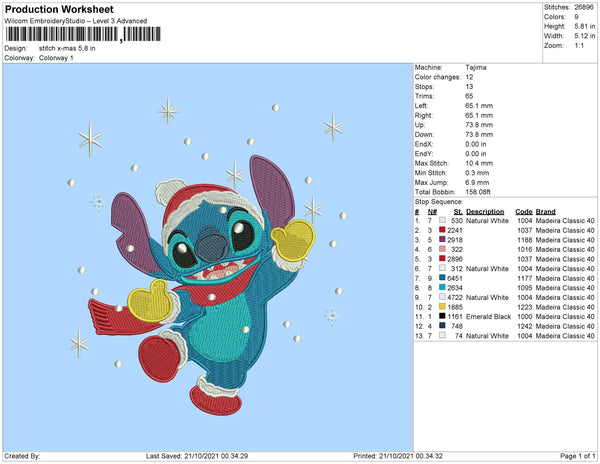Image resolution: width=600 pixels, height=464 pixels.
Task: Click the St. column header
Action: point(458,212)
